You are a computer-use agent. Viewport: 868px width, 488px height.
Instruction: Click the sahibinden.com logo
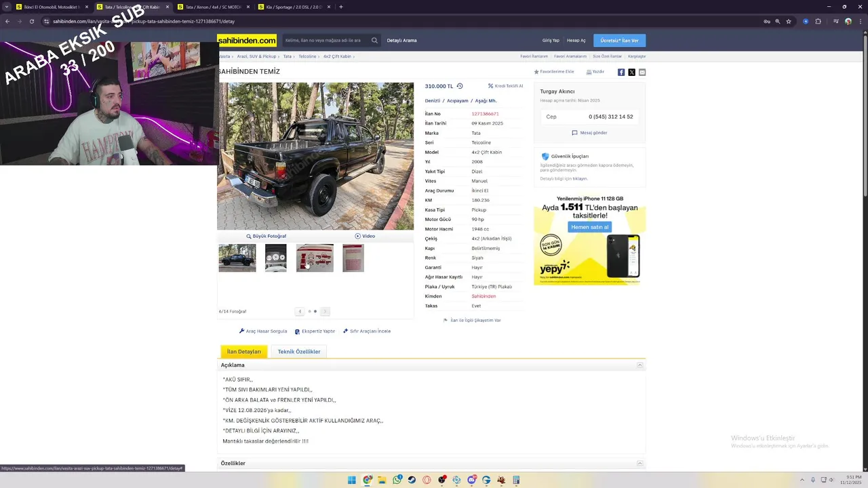click(x=247, y=41)
